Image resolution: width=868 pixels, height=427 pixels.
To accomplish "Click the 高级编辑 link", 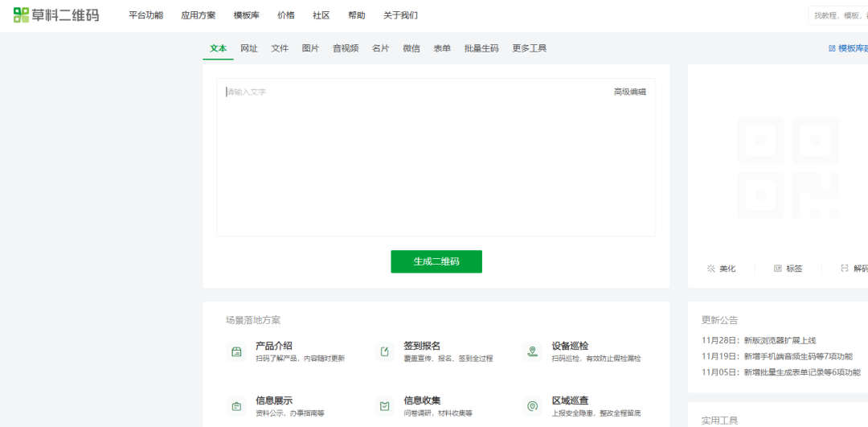I will [629, 92].
